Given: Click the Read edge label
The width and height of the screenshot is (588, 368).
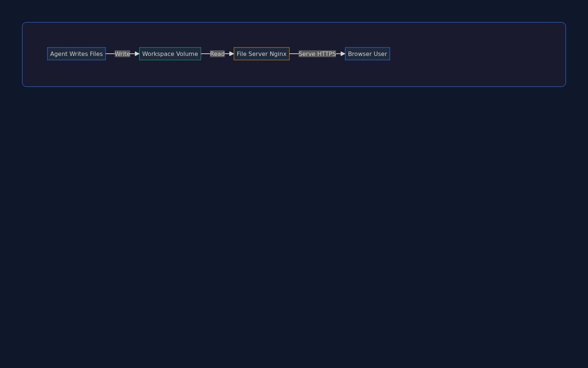Looking at the screenshot, I should 217,54.
